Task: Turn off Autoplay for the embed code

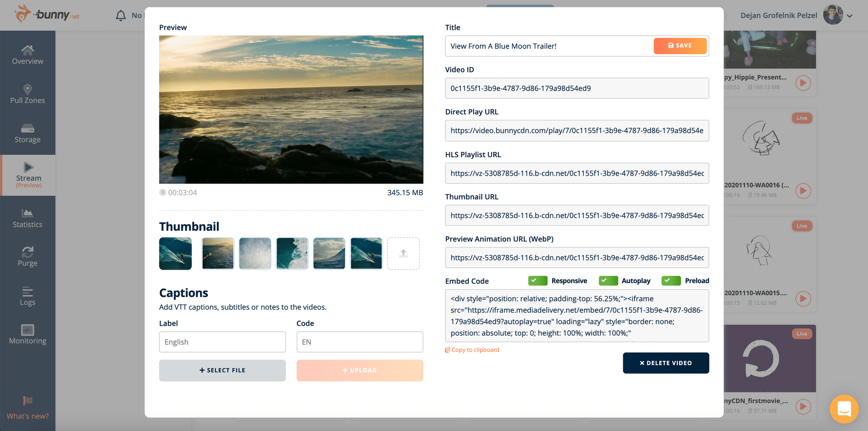Action: pyautogui.click(x=608, y=281)
